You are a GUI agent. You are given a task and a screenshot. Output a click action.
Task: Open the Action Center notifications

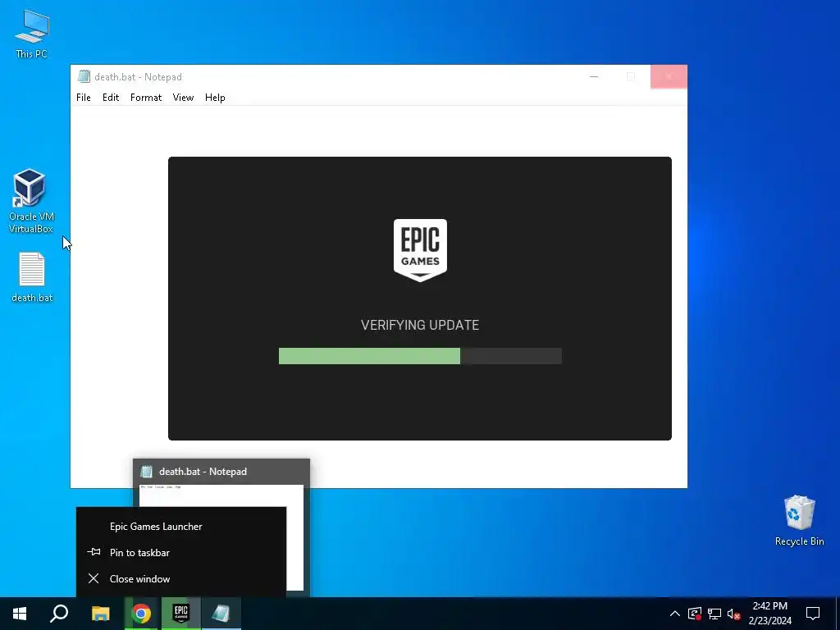pyautogui.click(x=813, y=614)
